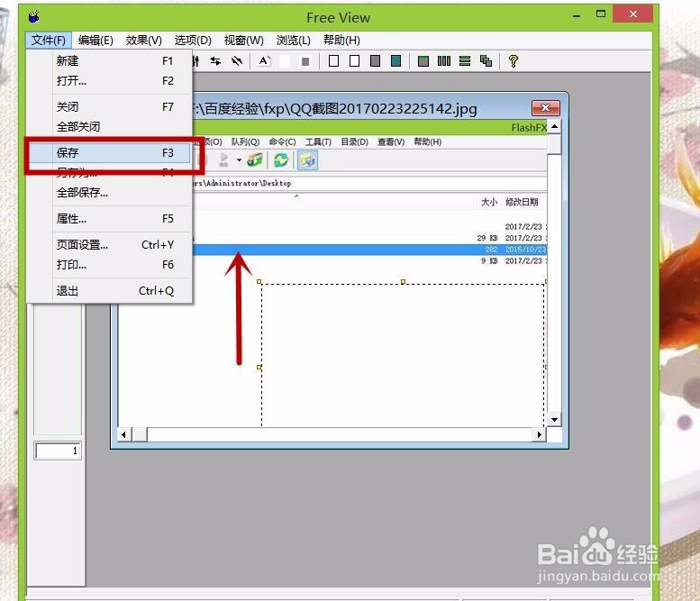The width and height of the screenshot is (700, 601).
Task: Choose 全部关闭 from the file menu
Action: [109, 127]
